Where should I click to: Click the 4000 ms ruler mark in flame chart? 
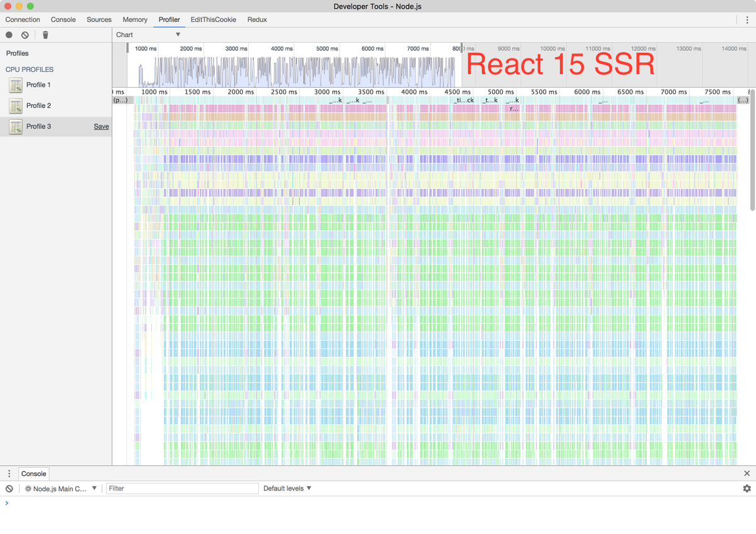[415, 92]
